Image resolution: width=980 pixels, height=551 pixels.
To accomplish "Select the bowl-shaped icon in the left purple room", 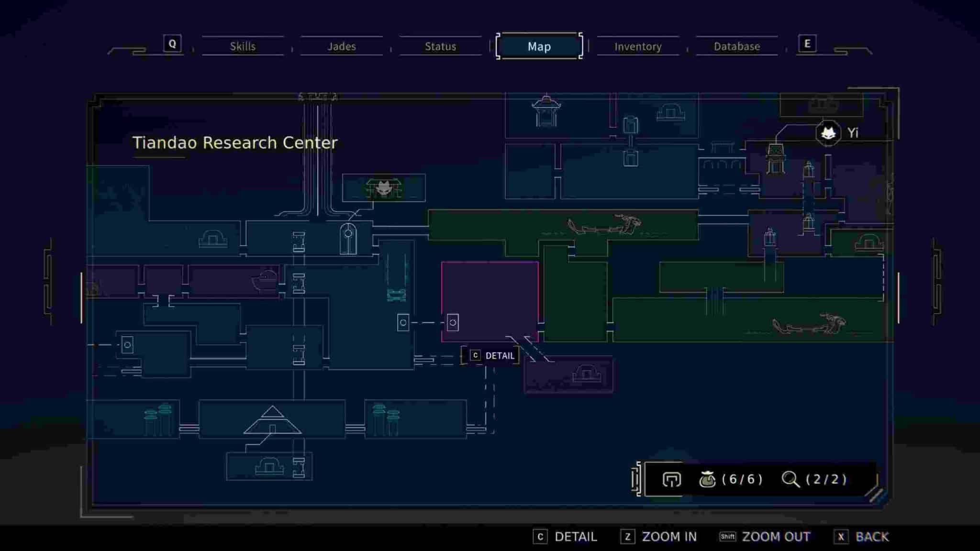I will coord(265,280).
